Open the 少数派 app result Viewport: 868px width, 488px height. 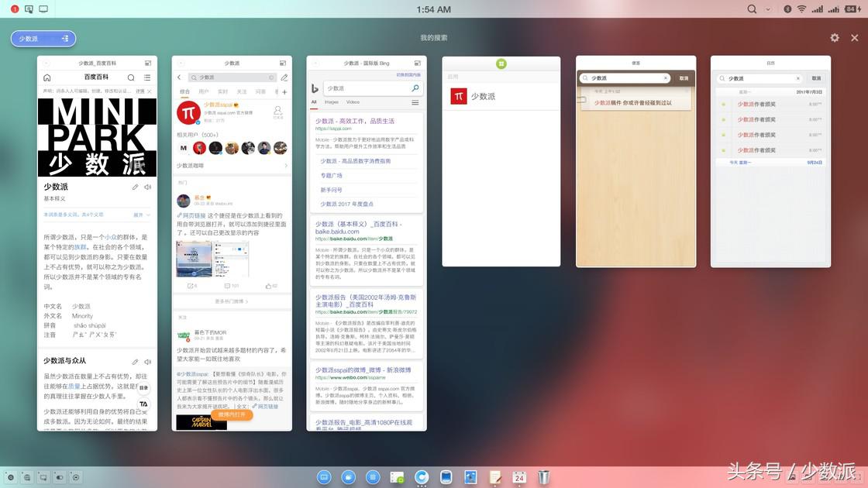480,96
